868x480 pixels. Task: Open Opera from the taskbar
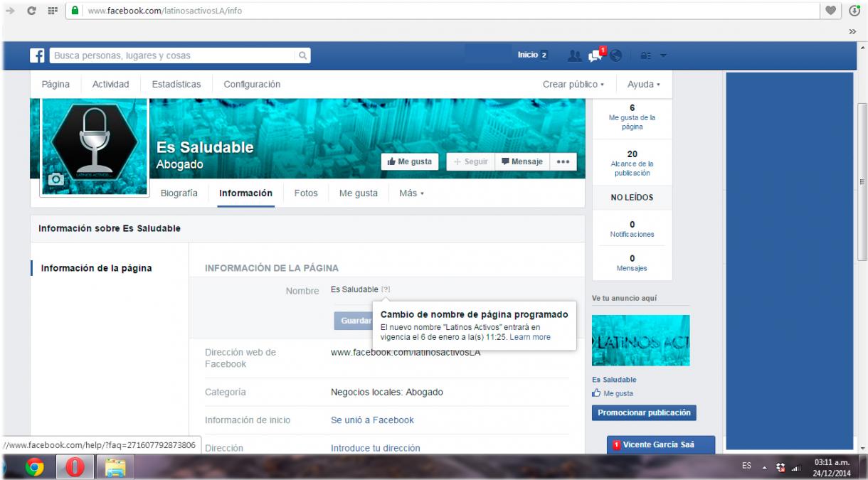(75, 467)
